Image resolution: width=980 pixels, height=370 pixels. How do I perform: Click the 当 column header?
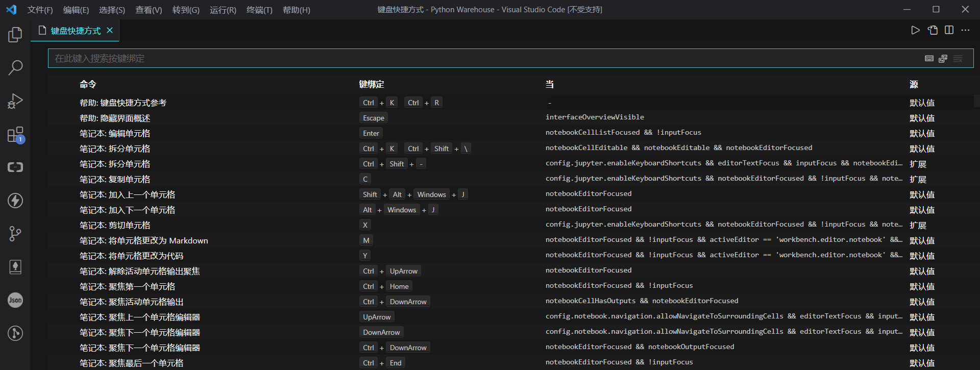click(x=550, y=84)
